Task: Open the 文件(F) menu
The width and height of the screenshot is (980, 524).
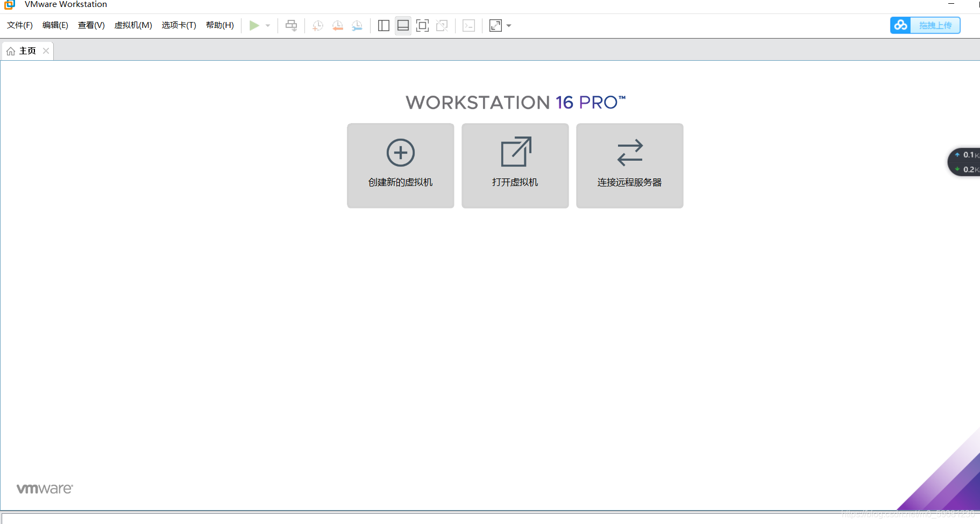Action: click(20, 25)
